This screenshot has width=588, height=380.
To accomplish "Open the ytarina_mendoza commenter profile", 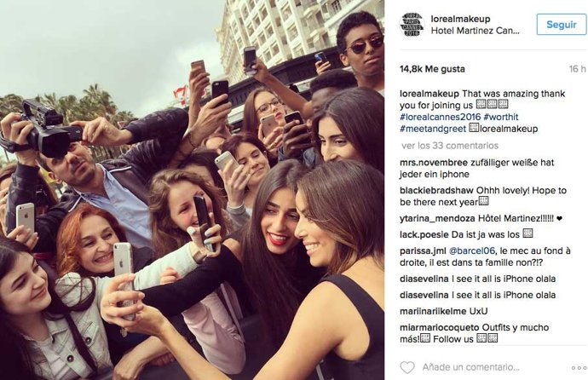I will click(437, 218).
